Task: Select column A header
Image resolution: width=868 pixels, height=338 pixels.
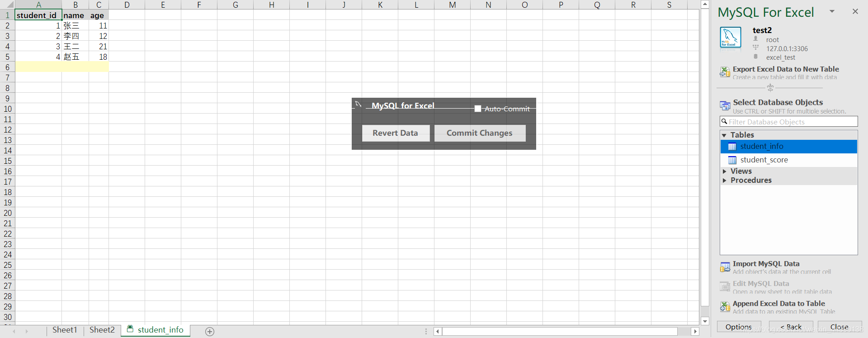Action: pyautogui.click(x=38, y=5)
